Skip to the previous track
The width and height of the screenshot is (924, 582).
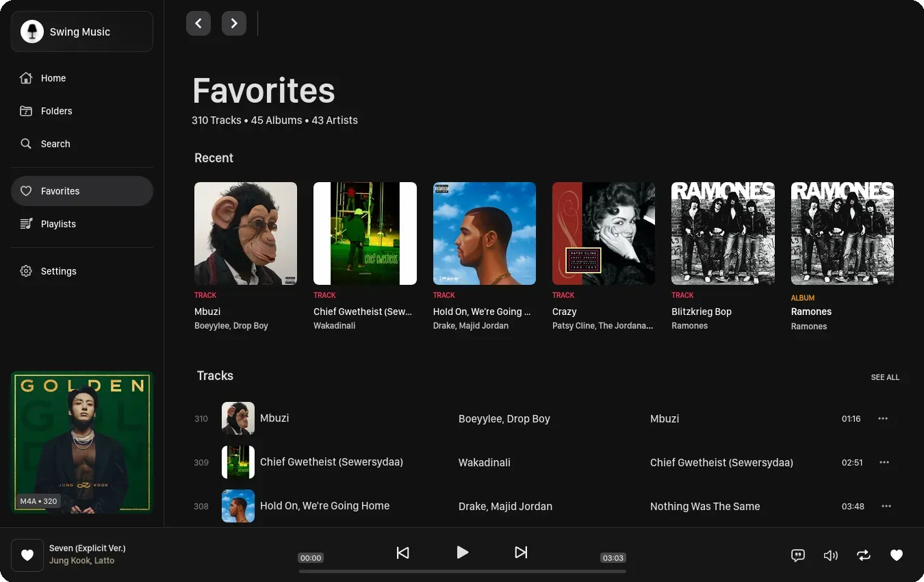[403, 553]
